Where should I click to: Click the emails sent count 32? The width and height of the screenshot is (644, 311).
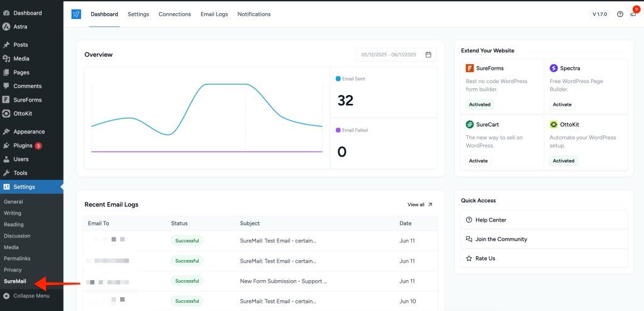(x=345, y=100)
